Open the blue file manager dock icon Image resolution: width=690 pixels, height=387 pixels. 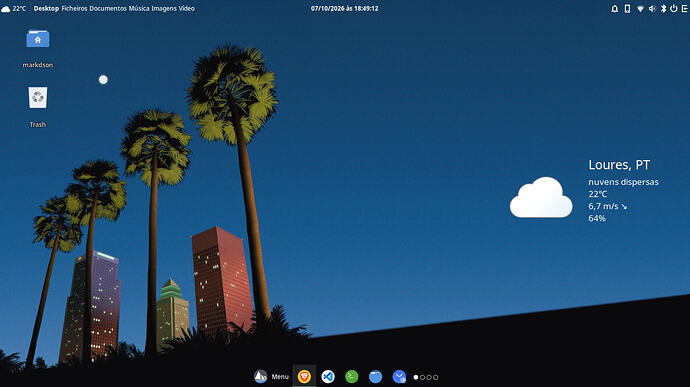375,376
